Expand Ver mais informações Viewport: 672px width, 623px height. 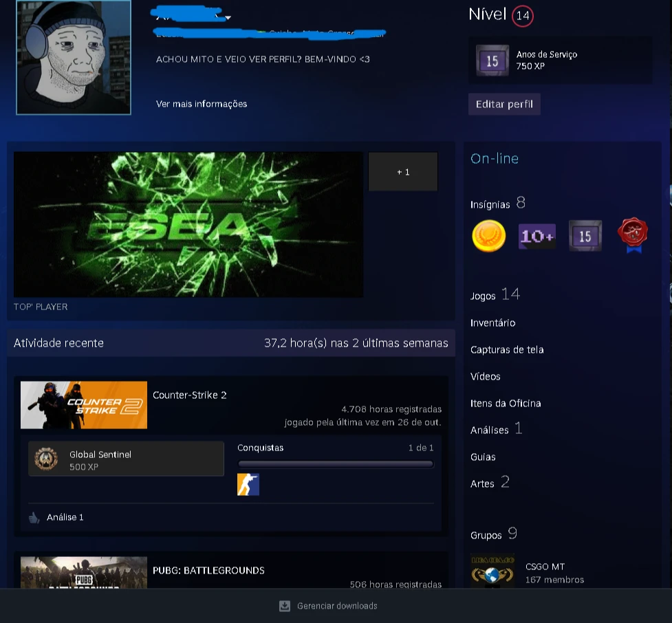[x=201, y=104]
